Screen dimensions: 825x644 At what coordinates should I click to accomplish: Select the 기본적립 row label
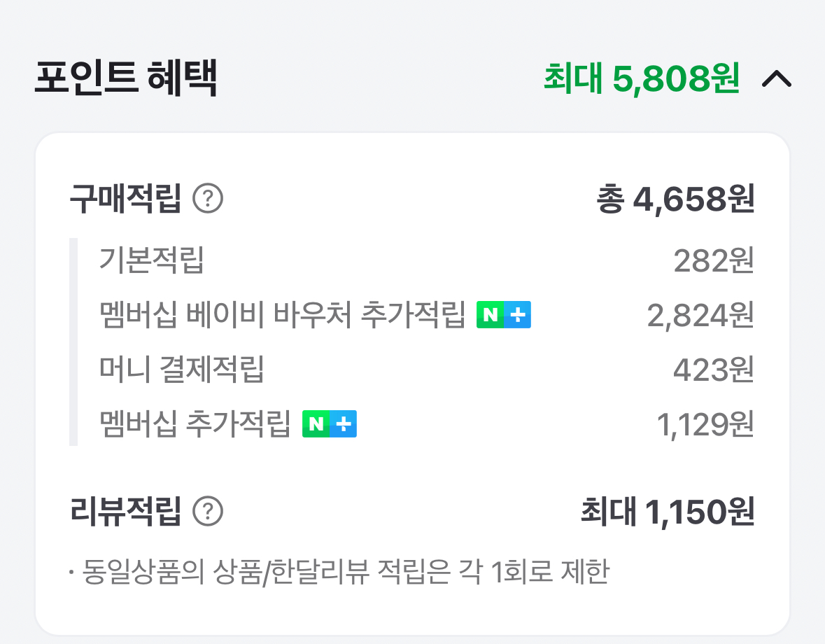[x=152, y=262]
